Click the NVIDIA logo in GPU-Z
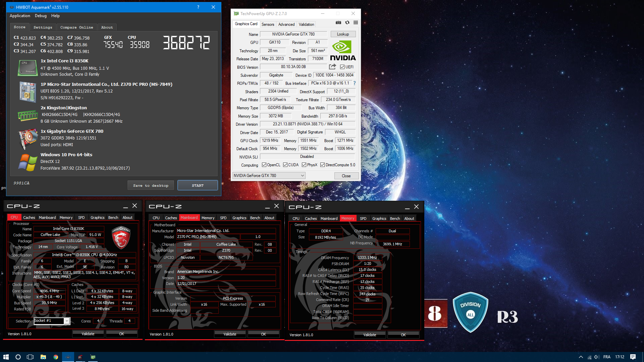Viewport: 644px width, 362px height. point(343,51)
